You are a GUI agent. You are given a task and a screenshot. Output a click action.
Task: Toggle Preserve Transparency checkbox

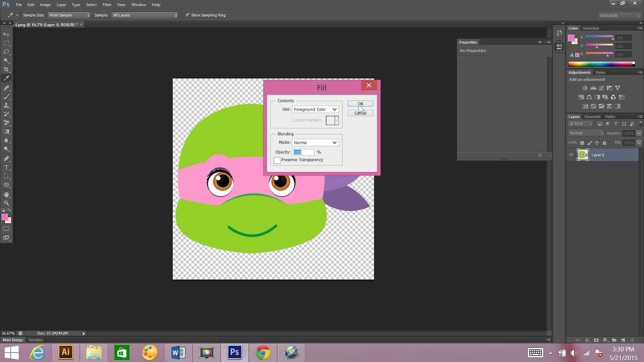pyautogui.click(x=277, y=160)
